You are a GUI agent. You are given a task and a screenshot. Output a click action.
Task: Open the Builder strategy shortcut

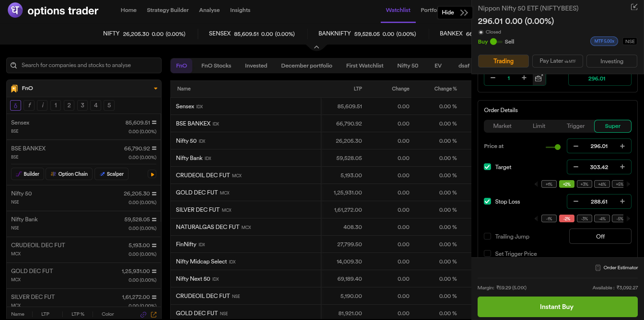(x=27, y=174)
